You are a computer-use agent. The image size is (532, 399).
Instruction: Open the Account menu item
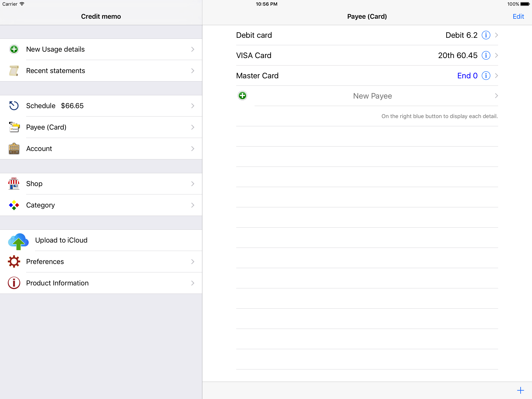(101, 149)
